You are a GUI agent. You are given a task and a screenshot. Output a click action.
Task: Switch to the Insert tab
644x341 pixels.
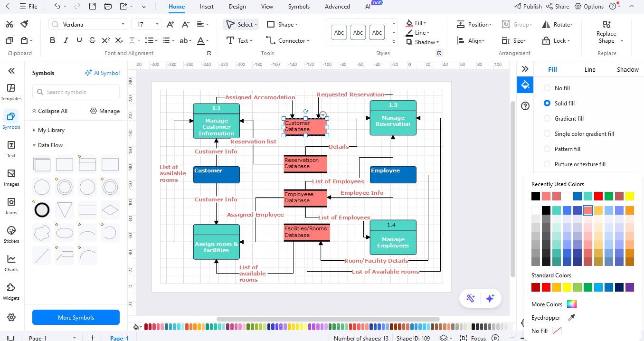pos(207,7)
